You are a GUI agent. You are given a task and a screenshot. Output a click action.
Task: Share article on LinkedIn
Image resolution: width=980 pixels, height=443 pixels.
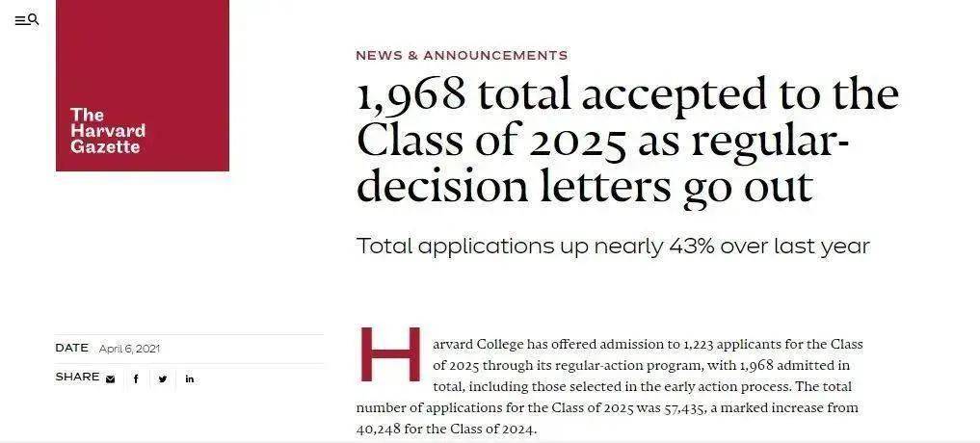(x=190, y=378)
